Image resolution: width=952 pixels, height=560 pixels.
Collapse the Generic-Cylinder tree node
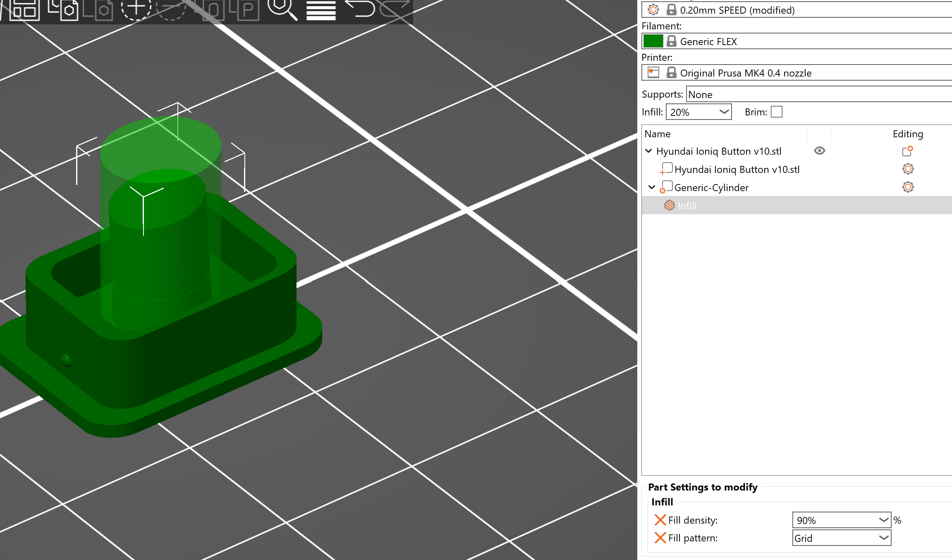(x=652, y=187)
